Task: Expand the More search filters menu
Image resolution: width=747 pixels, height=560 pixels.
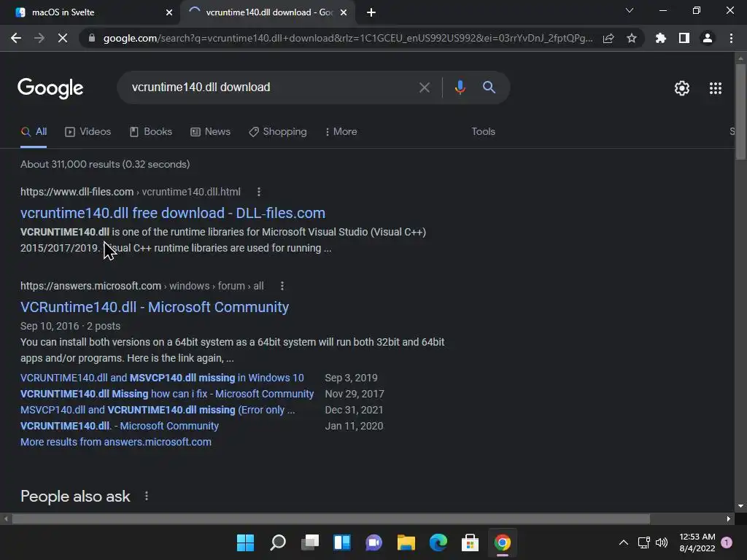Action: 341,131
